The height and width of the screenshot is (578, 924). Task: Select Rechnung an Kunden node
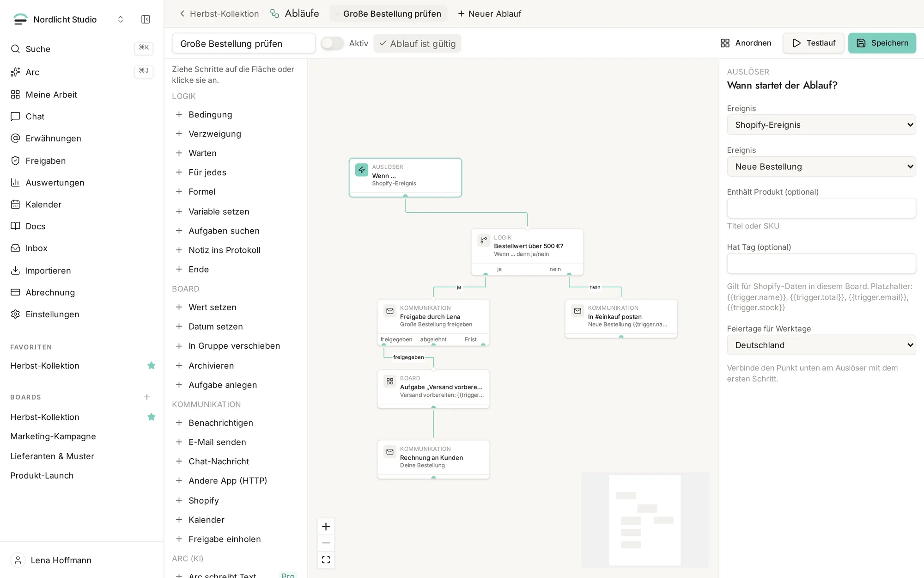[x=433, y=460]
